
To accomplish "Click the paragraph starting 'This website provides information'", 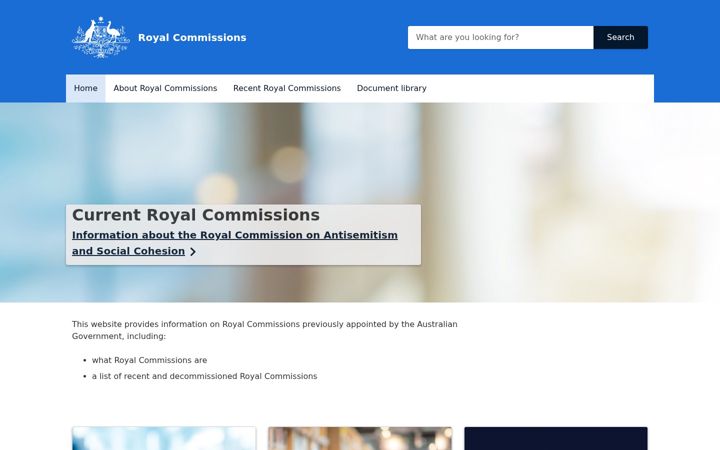I will [264, 330].
